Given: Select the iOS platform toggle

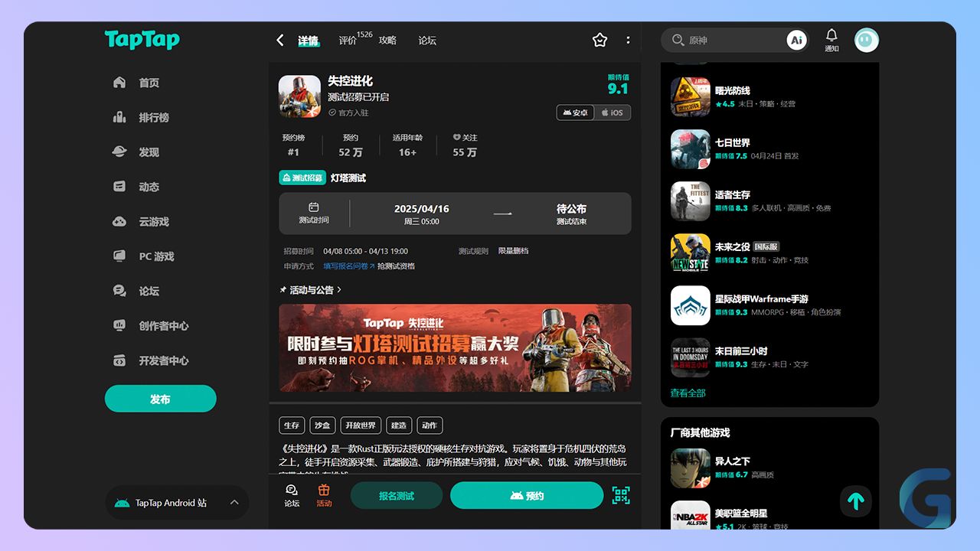Looking at the screenshot, I should (x=612, y=112).
